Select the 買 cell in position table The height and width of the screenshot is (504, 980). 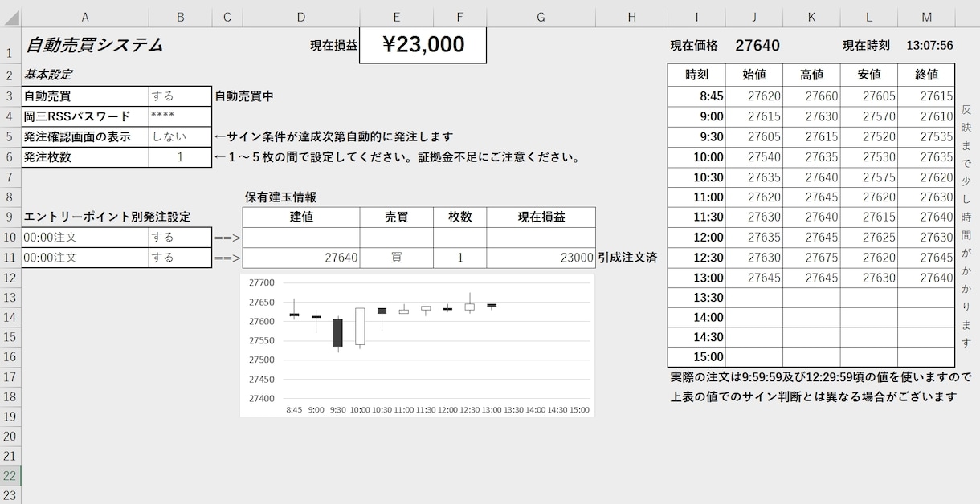(396, 258)
